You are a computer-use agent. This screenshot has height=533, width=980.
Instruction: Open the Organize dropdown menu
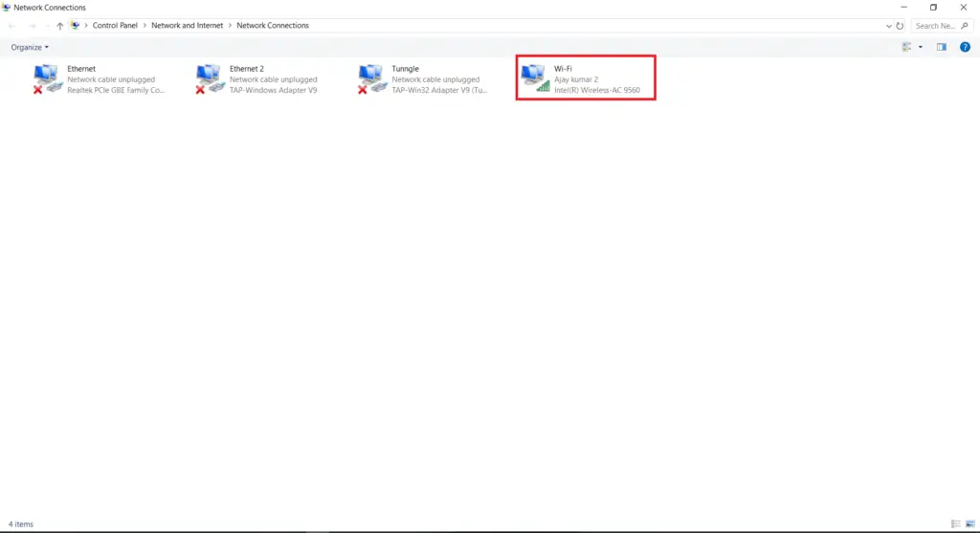coord(30,48)
